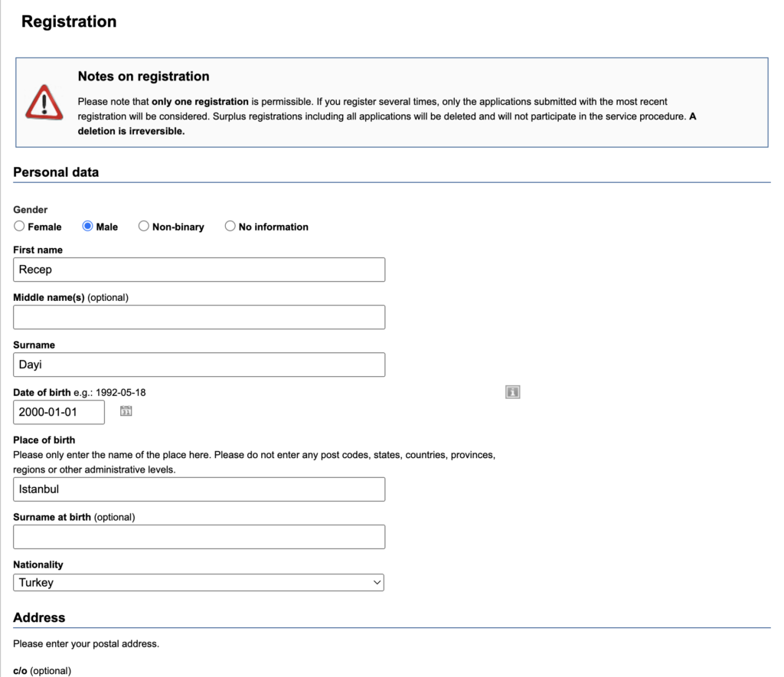The width and height of the screenshot is (784, 677).
Task: Select the Female gender option
Action: (x=19, y=226)
